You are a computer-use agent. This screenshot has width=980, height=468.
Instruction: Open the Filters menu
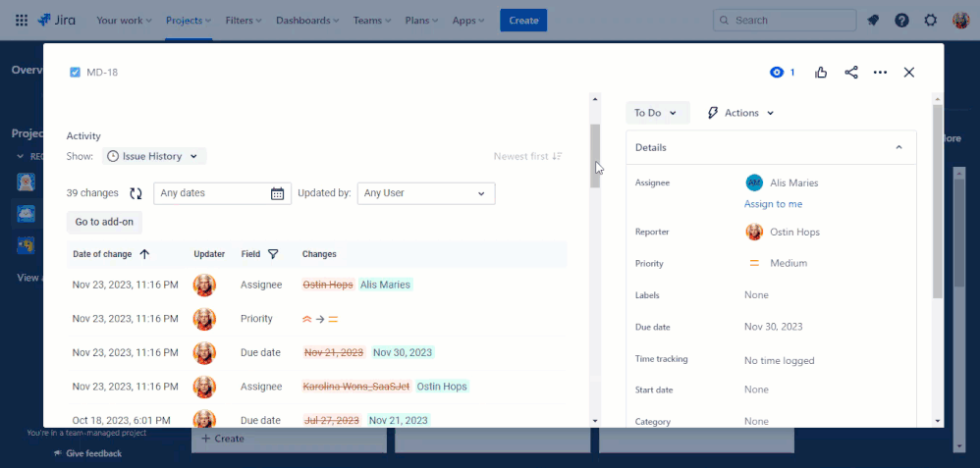[244, 20]
